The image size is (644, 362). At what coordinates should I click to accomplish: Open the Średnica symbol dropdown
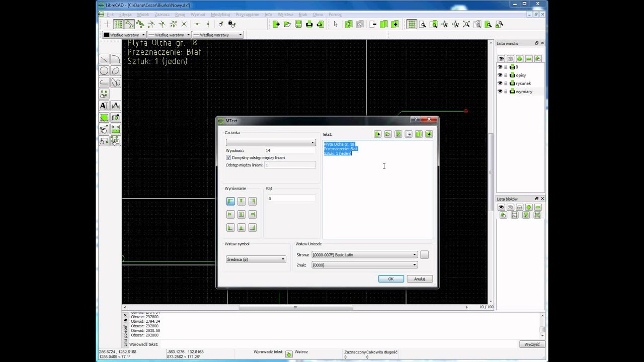coord(256,259)
